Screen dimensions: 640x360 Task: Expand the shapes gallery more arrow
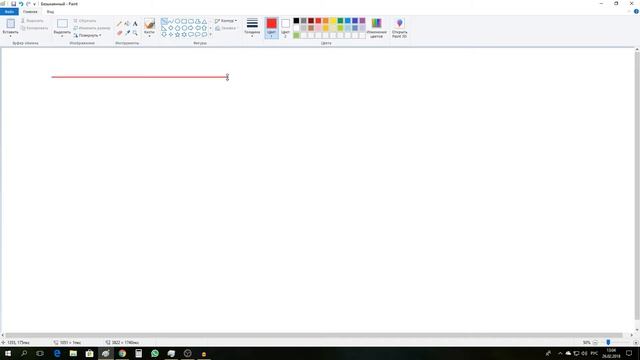pos(211,35)
